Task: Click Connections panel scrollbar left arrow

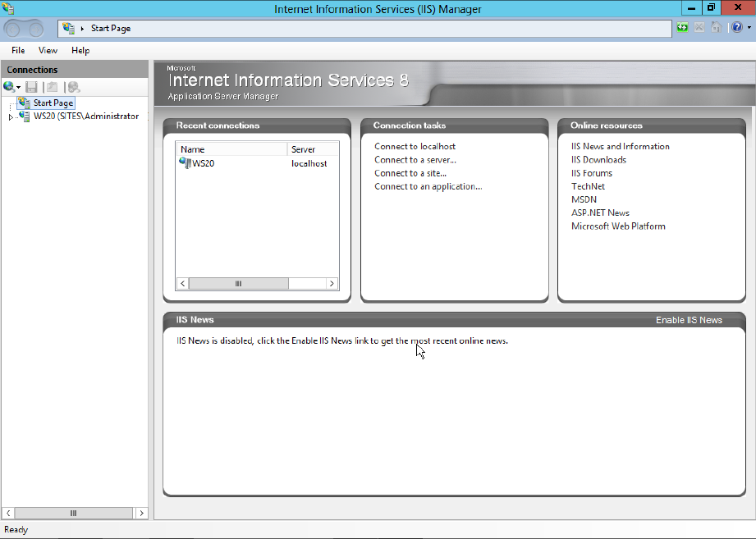Action: (8, 513)
